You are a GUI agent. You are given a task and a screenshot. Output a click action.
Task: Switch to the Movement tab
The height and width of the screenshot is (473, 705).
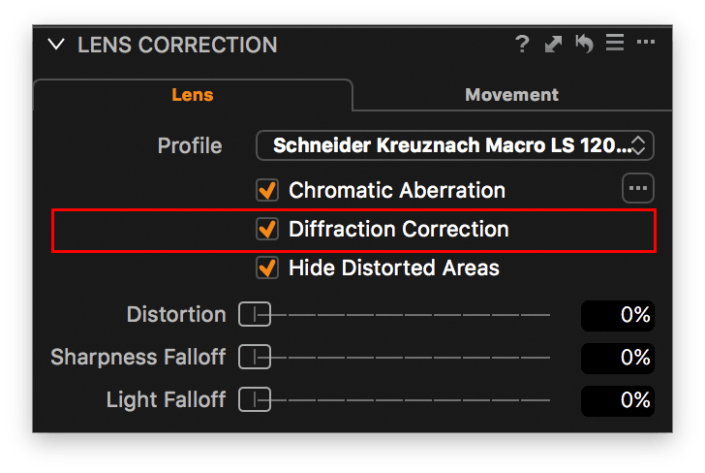(511, 95)
